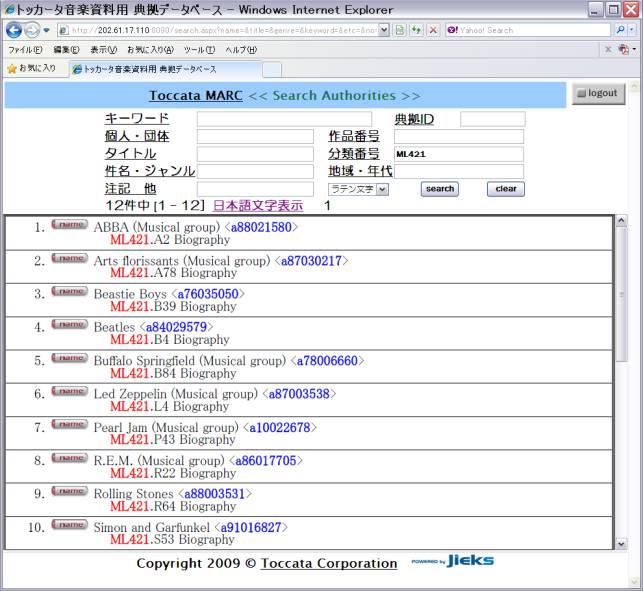This screenshot has height=591, width=643.
Task: Click the name badge for ABBA
Action: click(x=70, y=224)
